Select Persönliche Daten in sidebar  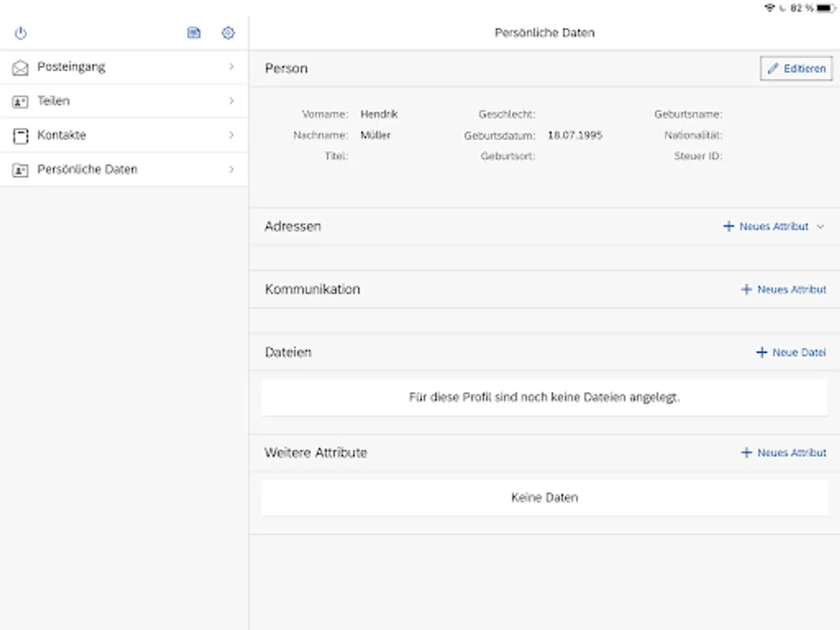coord(87,169)
